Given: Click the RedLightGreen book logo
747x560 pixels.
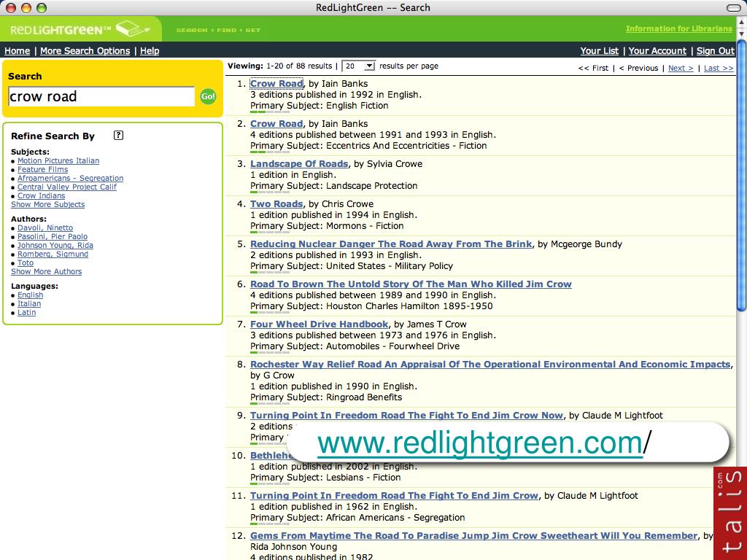Looking at the screenshot, I should 80,29.
